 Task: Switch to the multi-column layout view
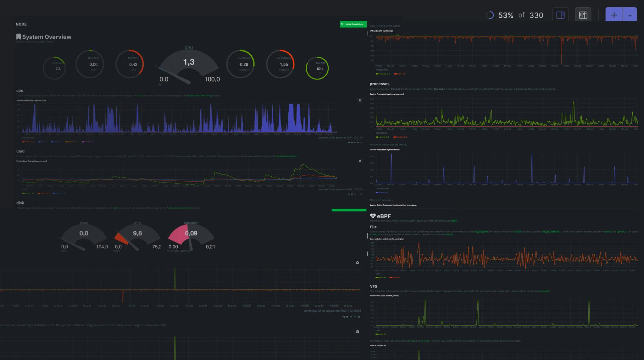coord(583,15)
